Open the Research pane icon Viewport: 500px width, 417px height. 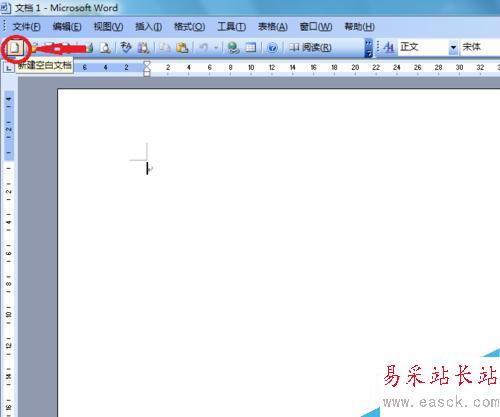pyautogui.click(x=144, y=48)
